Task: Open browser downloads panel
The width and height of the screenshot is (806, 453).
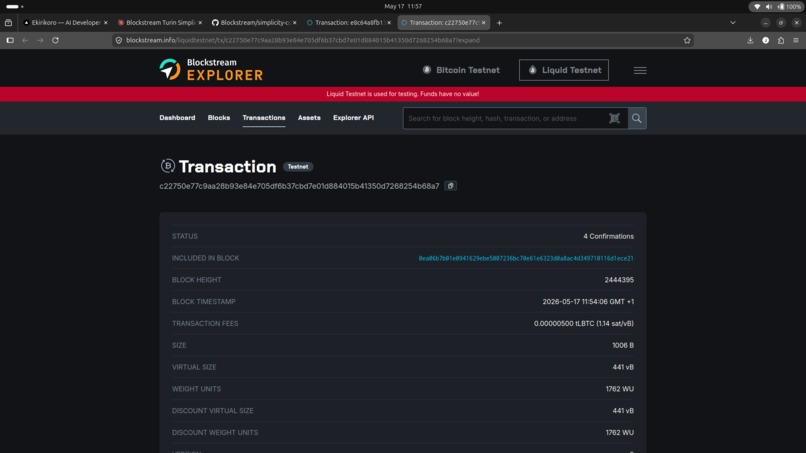Action: 750,40
